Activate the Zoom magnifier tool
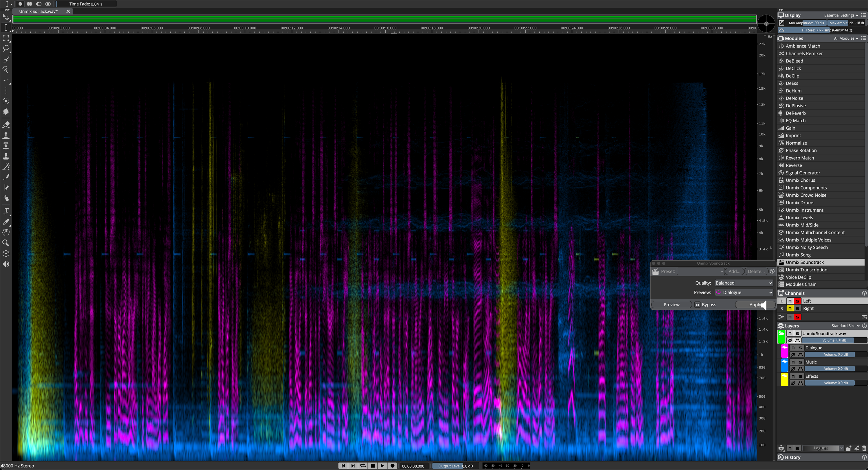 (x=6, y=243)
